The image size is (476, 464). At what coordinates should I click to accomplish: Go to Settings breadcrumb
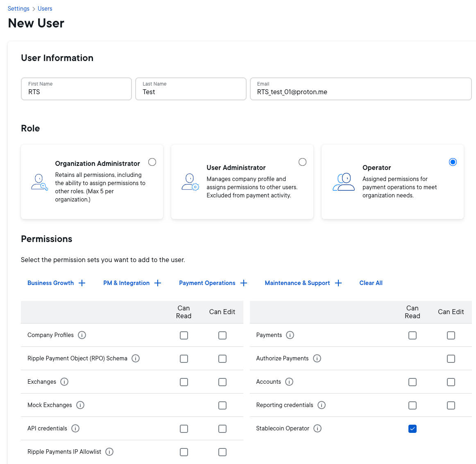18,9
